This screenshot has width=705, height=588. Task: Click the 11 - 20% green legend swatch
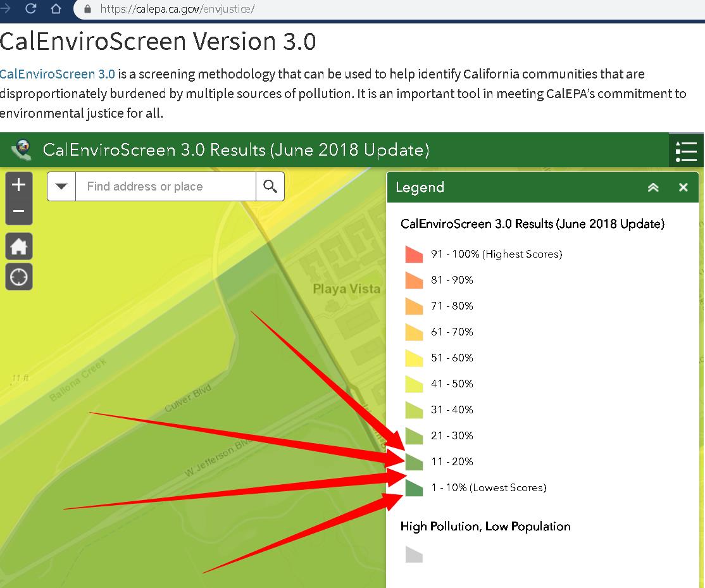pyautogui.click(x=414, y=461)
